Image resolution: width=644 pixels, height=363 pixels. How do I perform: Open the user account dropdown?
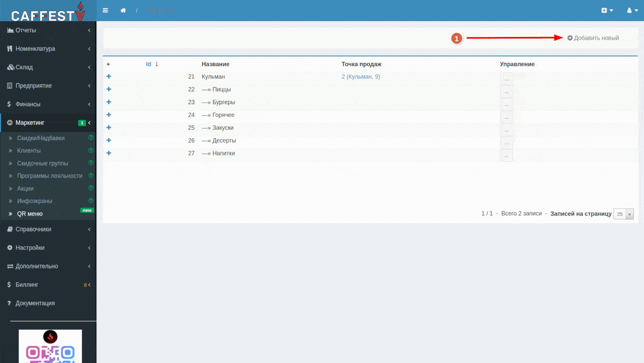tap(632, 10)
